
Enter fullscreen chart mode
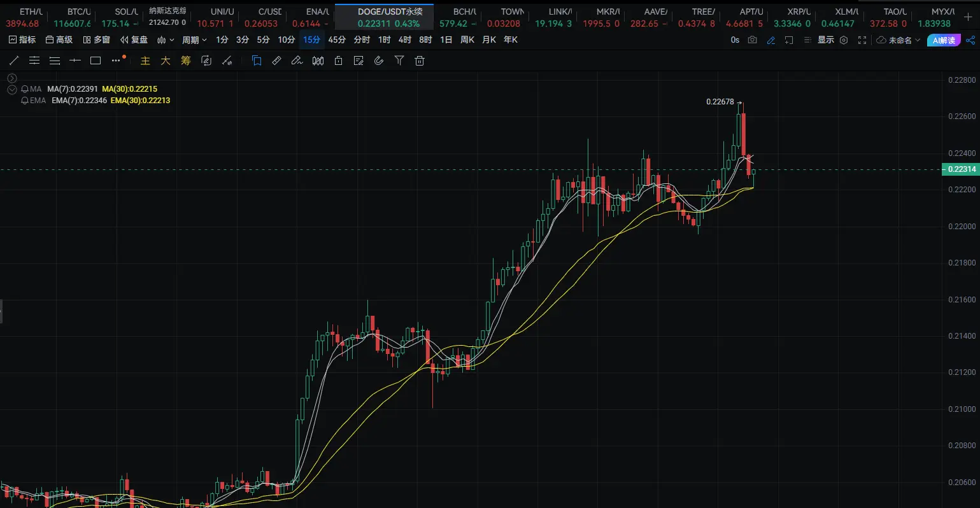point(862,39)
